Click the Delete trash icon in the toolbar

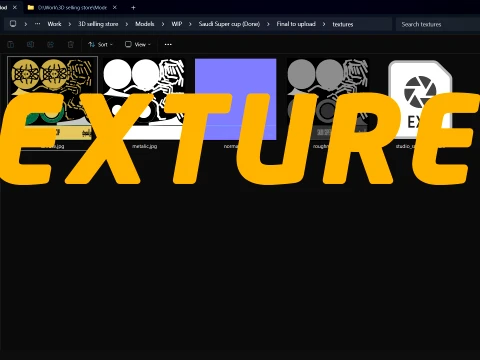pos(71,44)
